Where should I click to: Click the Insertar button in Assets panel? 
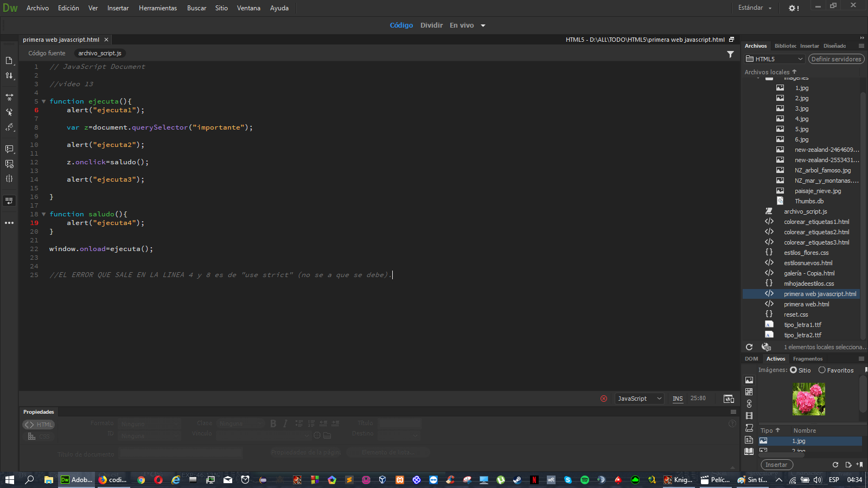coord(776,465)
